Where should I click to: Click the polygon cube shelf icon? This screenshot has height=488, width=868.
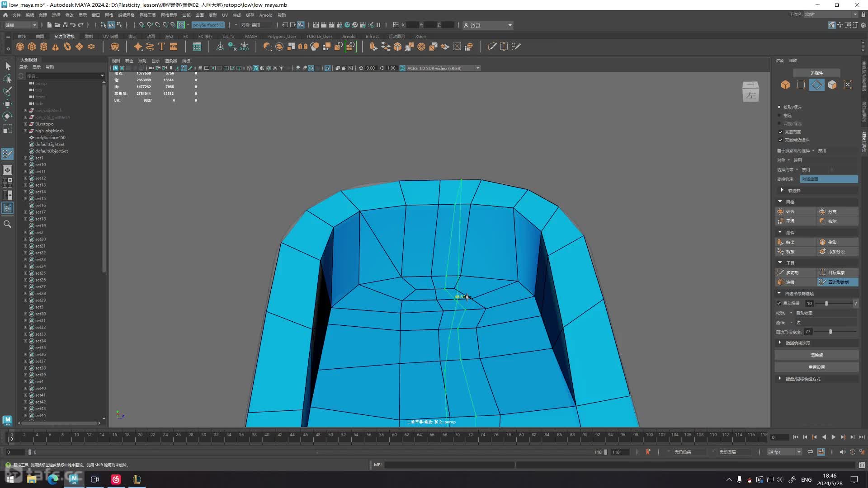32,47
